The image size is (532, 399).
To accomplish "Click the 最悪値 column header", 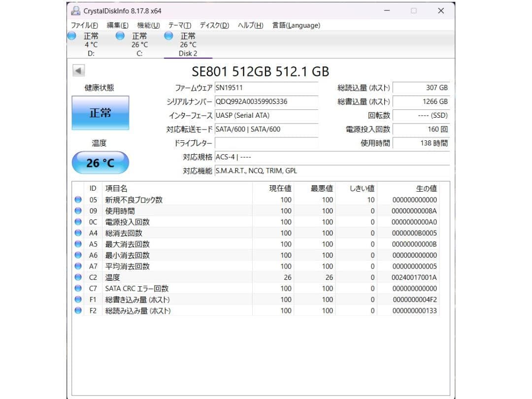I will pyautogui.click(x=315, y=188).
